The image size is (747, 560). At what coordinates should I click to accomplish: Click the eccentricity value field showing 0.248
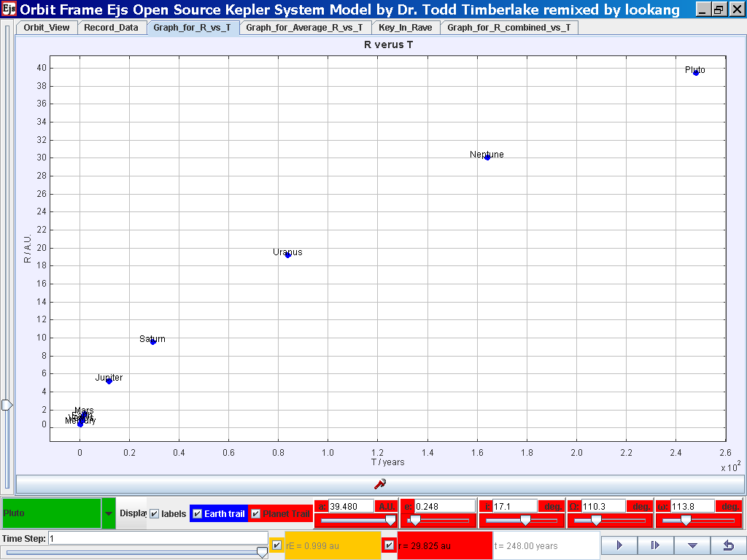click(444, 506)
